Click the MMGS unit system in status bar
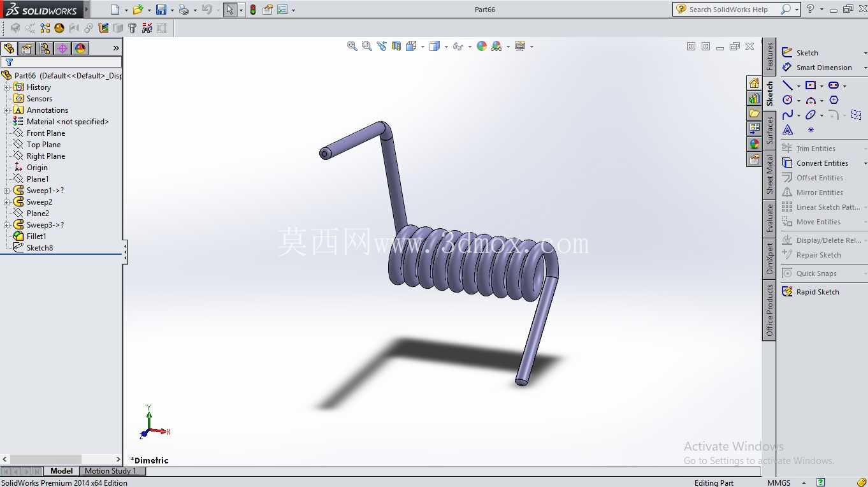 pos(779,483)
